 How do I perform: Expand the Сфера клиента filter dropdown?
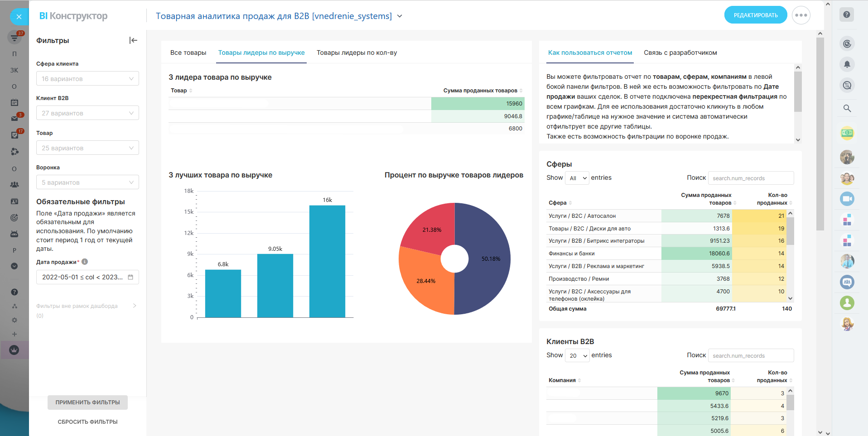[87, 79]
